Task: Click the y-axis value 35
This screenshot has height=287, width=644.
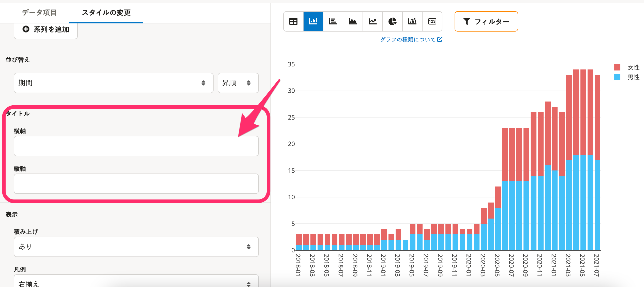Action: coord(291,64)
